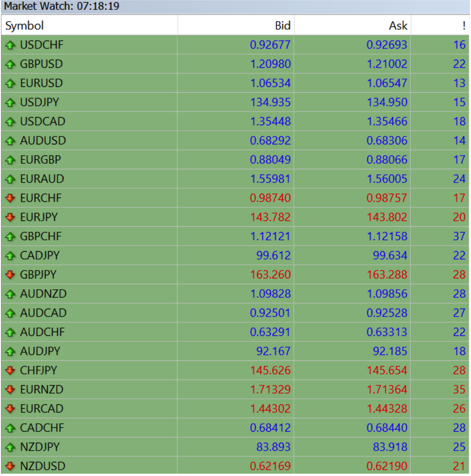
Task: Click the USDCAD ask price 1.35466
Action: [x=387, y=121]
